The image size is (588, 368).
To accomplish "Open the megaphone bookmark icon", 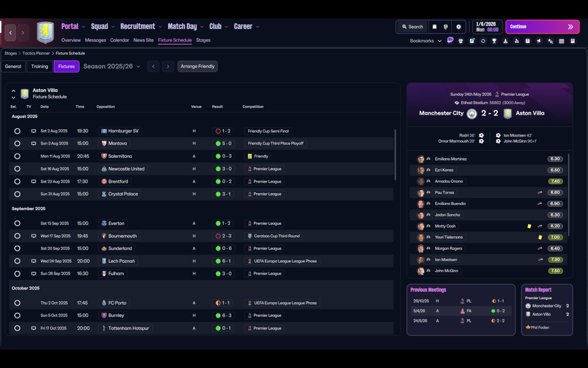I will click(539, 41).
